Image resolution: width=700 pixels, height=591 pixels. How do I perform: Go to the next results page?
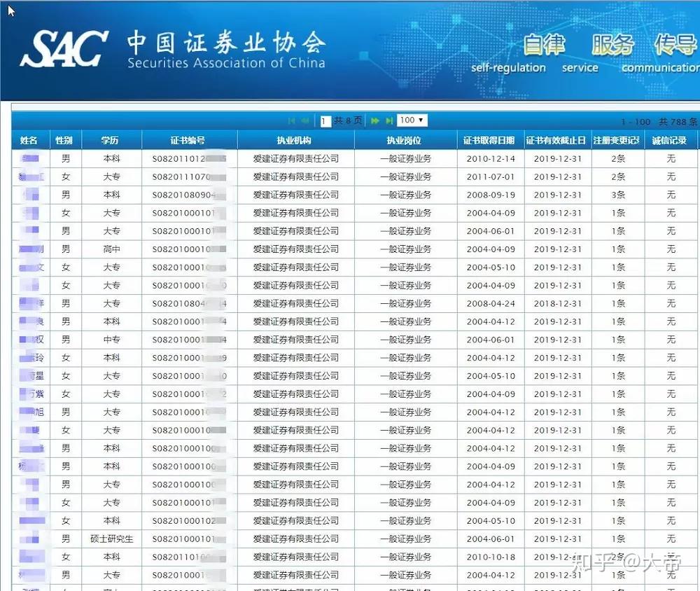tap(375, 120)
